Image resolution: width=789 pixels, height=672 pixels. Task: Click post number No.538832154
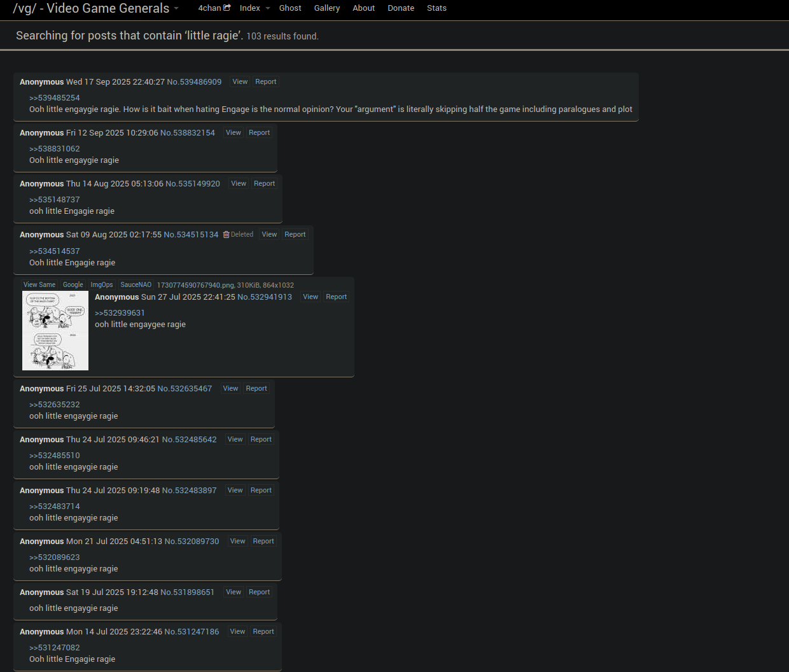tap(188, 133)
